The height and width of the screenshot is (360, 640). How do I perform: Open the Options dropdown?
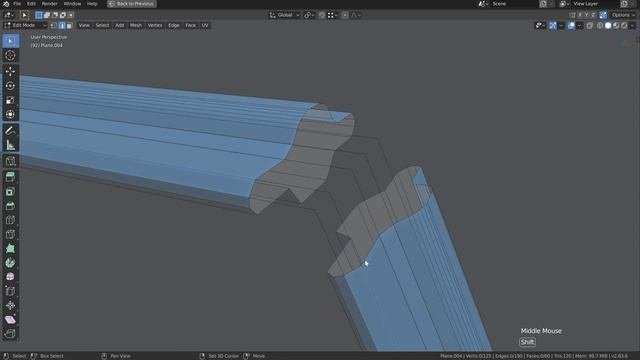tap(623, 15)
